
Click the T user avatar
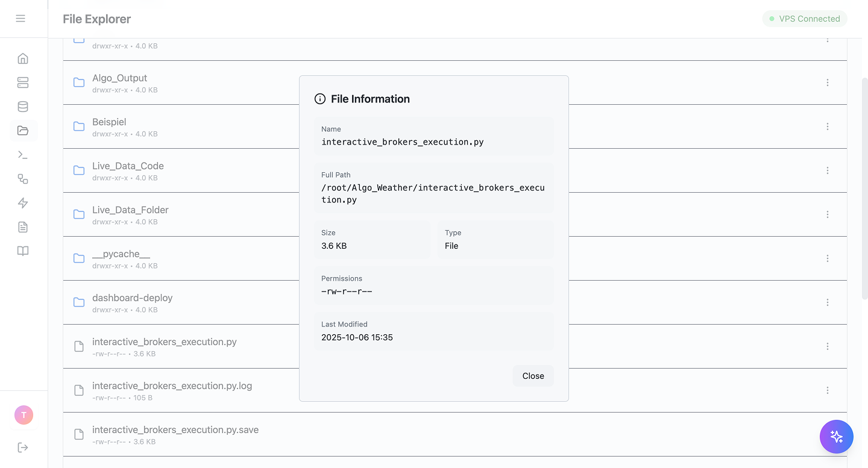point(24,415)
